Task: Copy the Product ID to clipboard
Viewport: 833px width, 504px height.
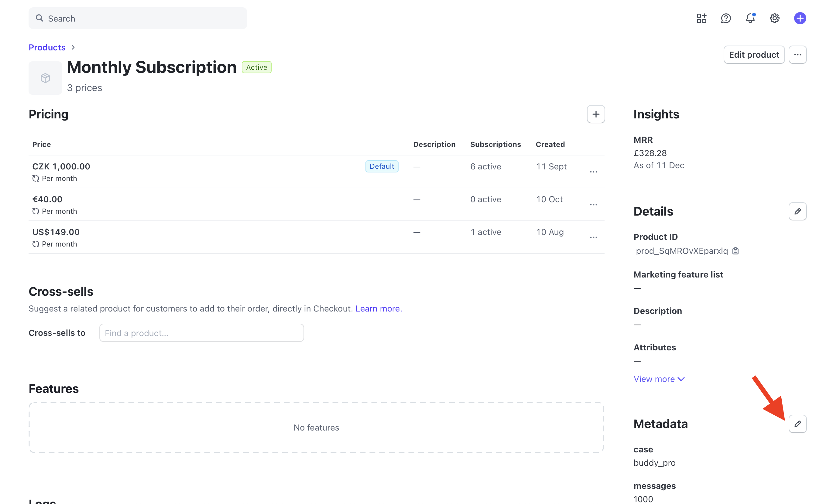Action: tap(735, 251)
